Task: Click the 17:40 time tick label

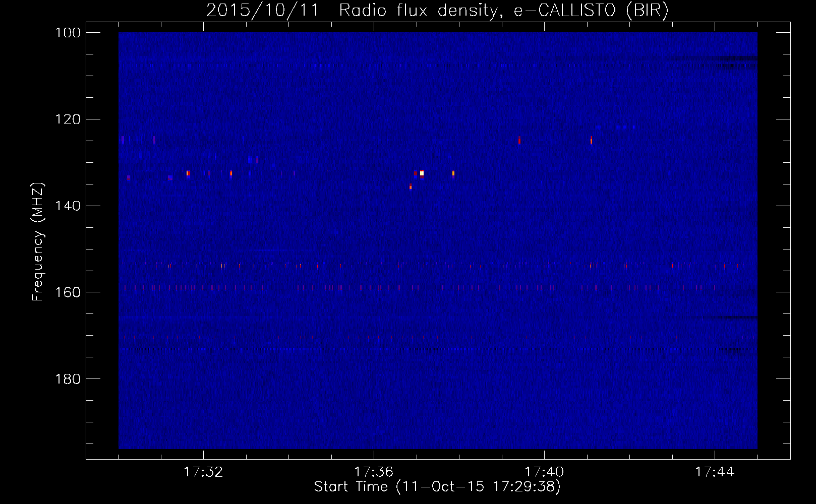Action: pyautogui.click(x=544, y=472)
